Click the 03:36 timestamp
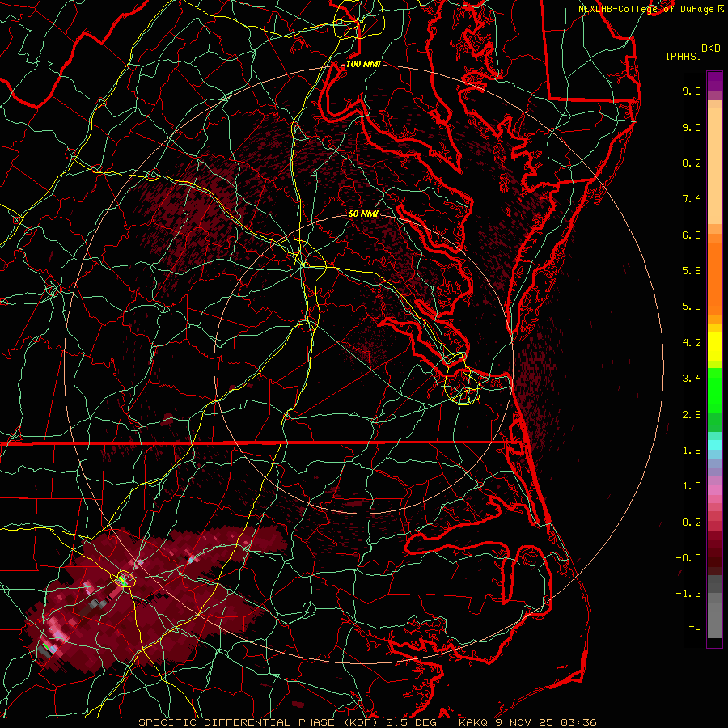Screen dimensions: 728x728 coord(580,722)
